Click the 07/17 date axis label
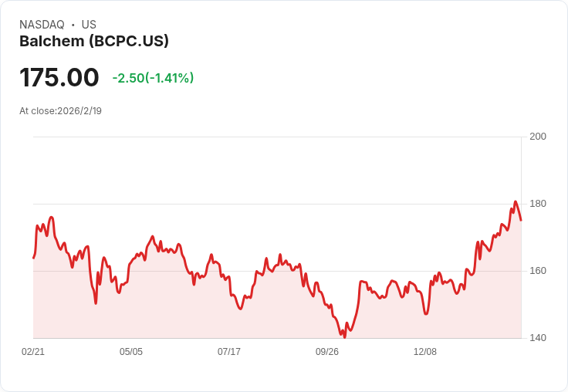Image resolution: width=568 pixels, height=392 pixels. point(229,351)
